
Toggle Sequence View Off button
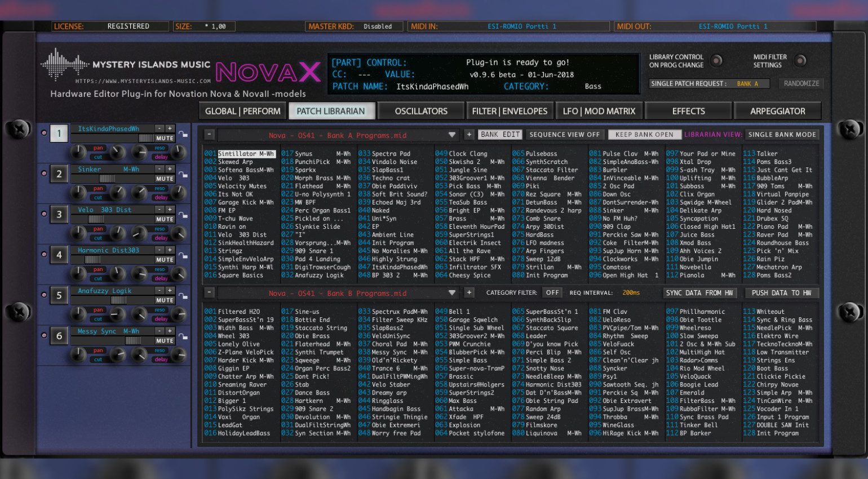coord(564,135)
